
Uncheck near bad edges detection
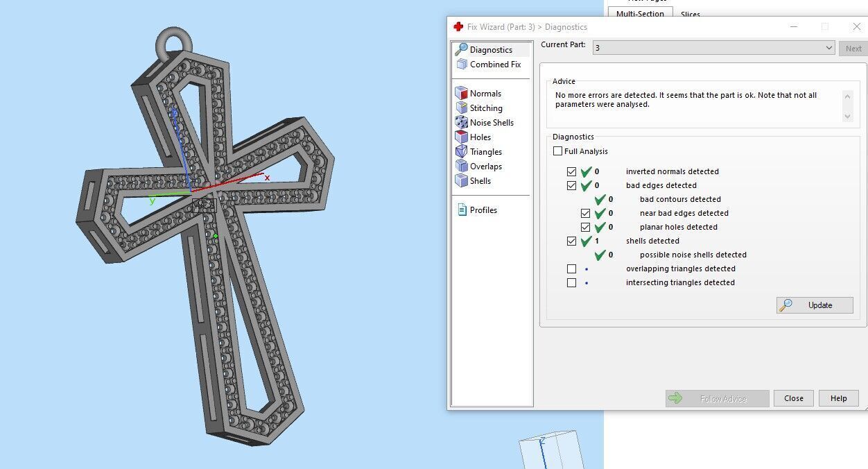pos(585,213)
